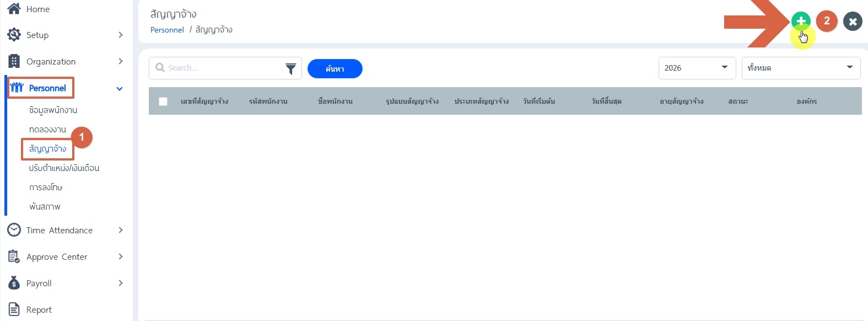Toggle the select-all checkbox in table header
The width and height of the screenshot is (868, 321).
(x=163, y=101)
